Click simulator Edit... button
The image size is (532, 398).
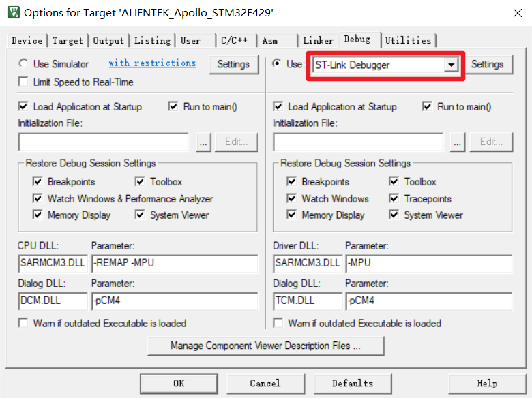[x=237, y=142]
